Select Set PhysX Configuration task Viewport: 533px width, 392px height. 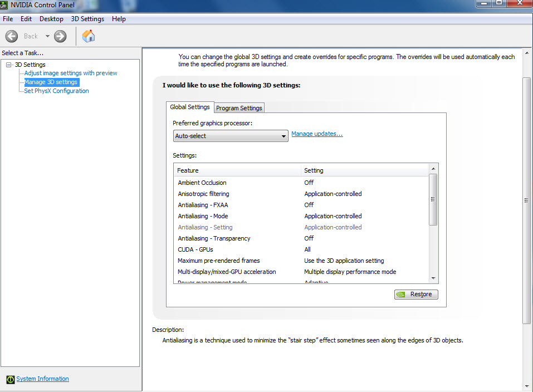click(56, 91)
